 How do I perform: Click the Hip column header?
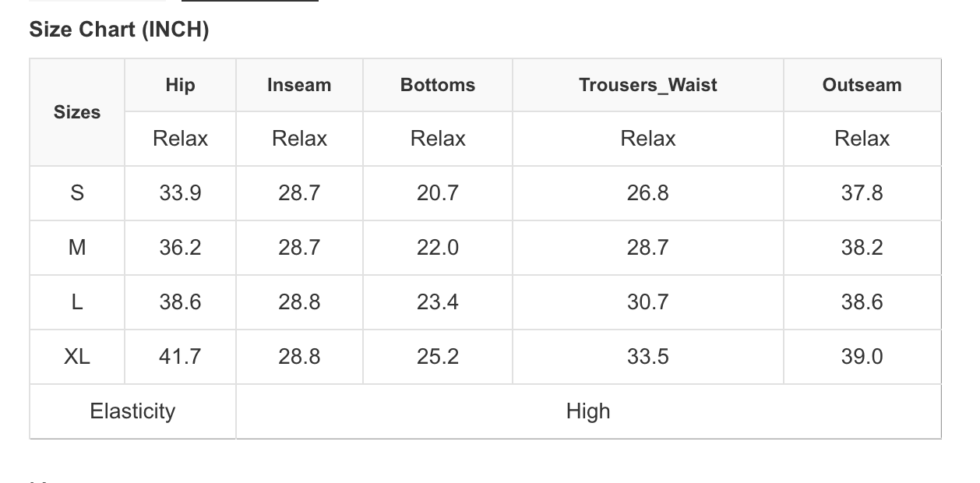point(180,85)
